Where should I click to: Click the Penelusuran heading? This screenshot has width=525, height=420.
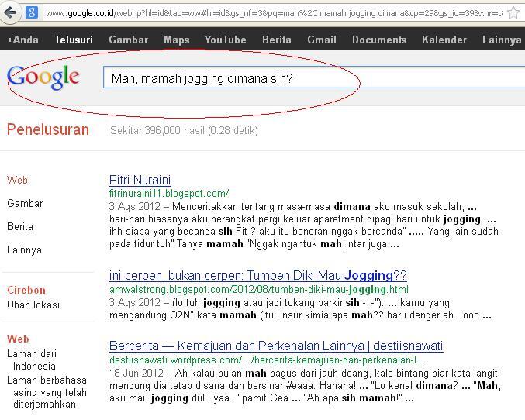point(48,129)
